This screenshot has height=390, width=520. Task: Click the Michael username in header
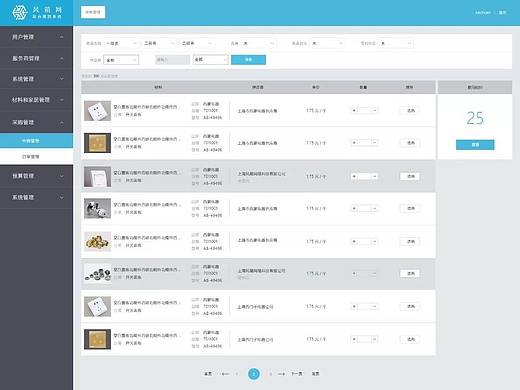(x=483, y=13)
